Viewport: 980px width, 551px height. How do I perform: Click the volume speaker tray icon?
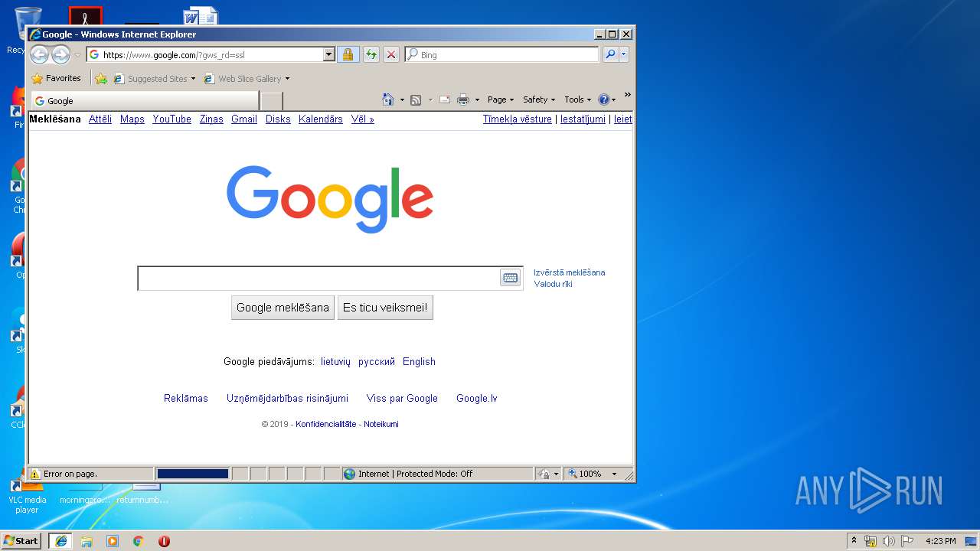(x=888, y=541)
